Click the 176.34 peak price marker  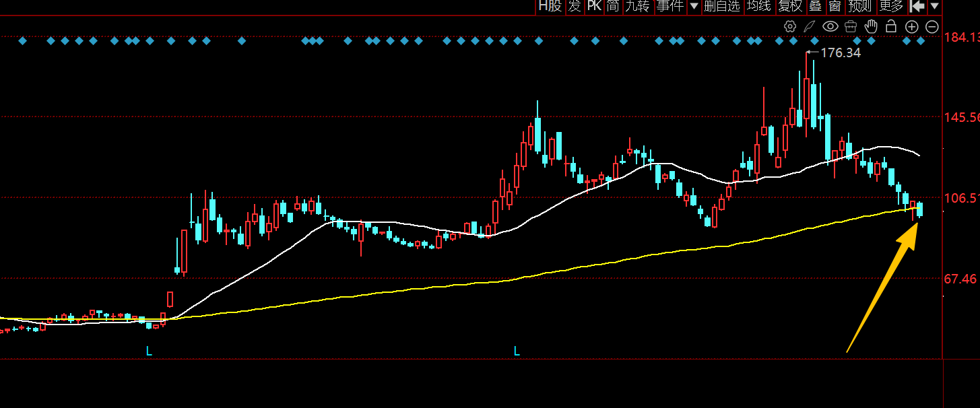pyautogui.click(x=840, y=53)
